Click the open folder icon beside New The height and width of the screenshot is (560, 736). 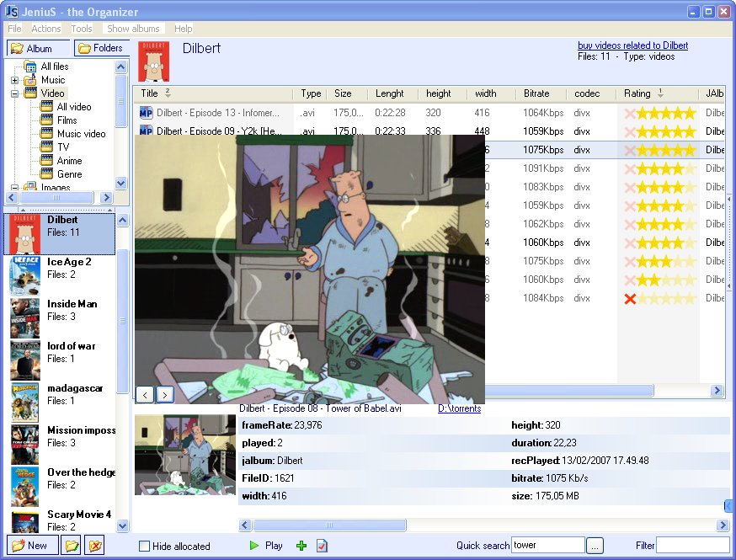[72, 546]
